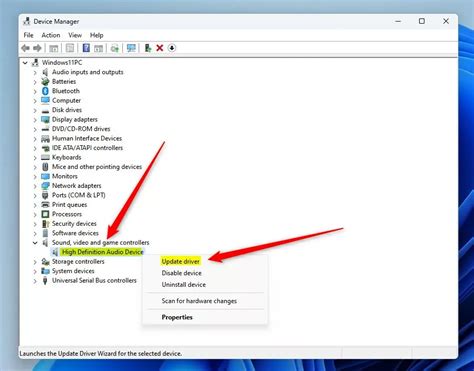Select the Computer category icon

click(x=45, y=100)
